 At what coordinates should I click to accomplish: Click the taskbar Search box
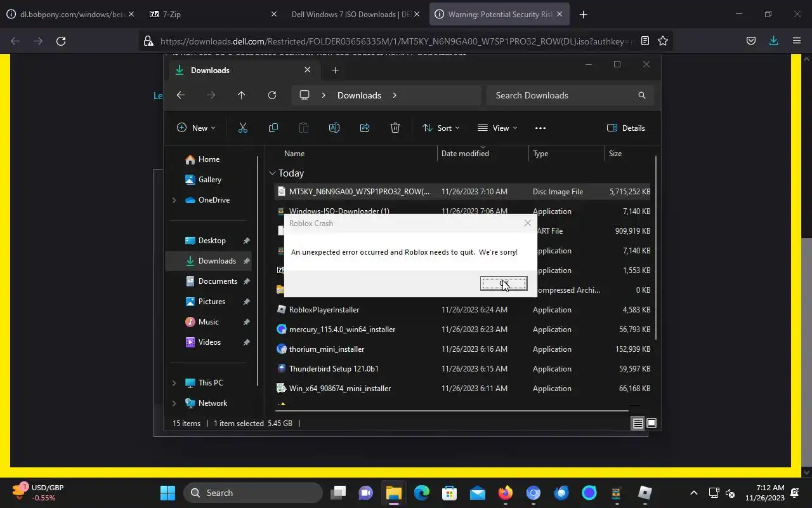pyautogui.click(x=253, y=493)
